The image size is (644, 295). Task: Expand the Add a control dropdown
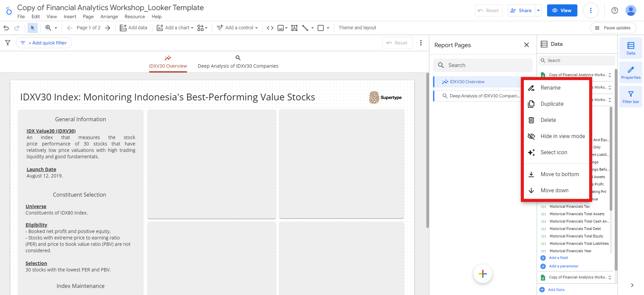[x=237, y=28]
